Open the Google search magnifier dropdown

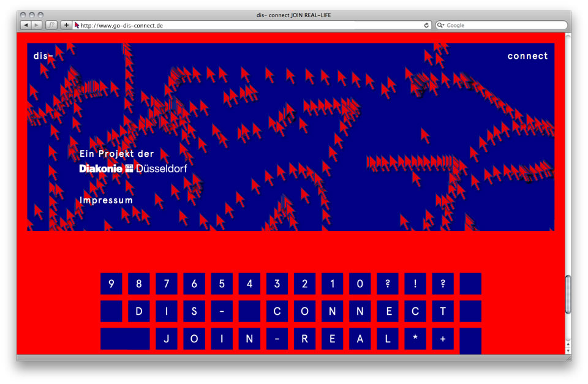[440, 25]
